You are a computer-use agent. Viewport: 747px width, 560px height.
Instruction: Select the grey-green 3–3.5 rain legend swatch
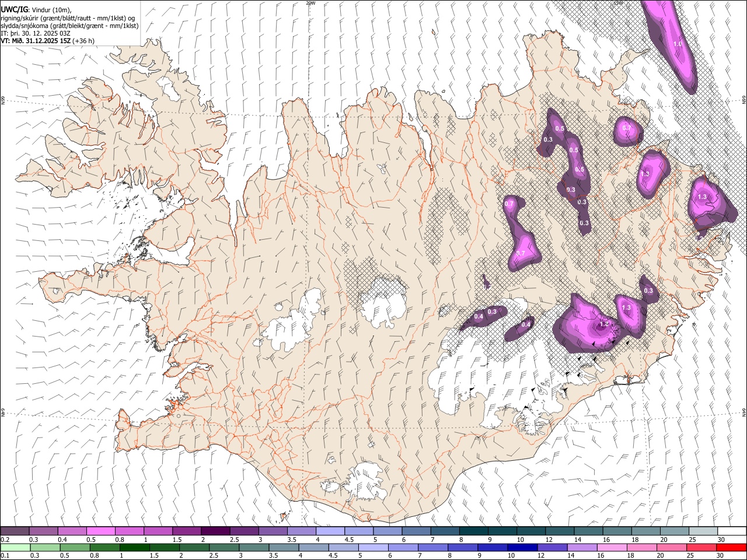click(x=254, y=547)
